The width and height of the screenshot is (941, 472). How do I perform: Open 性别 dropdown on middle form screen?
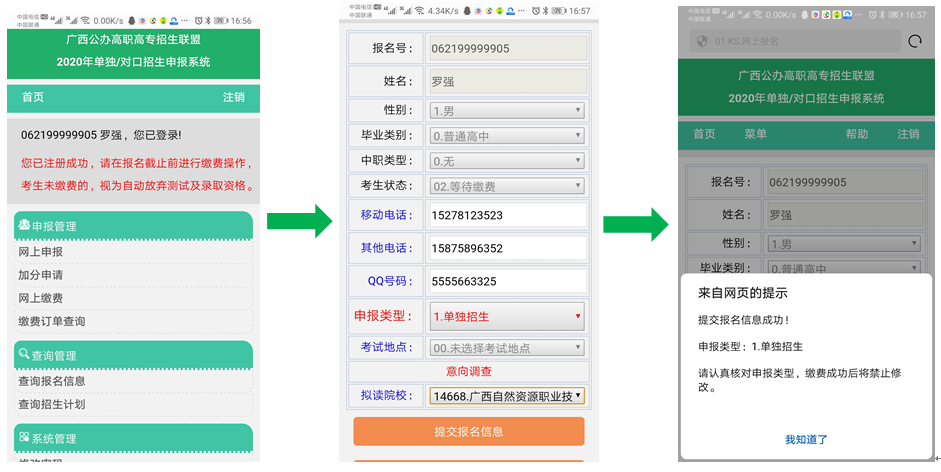pos(507,110)
